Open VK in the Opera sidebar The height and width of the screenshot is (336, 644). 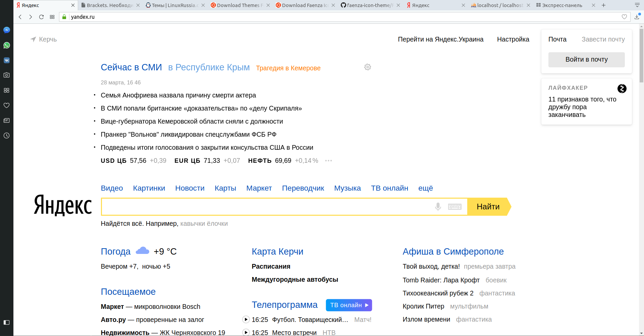point(6,60)
